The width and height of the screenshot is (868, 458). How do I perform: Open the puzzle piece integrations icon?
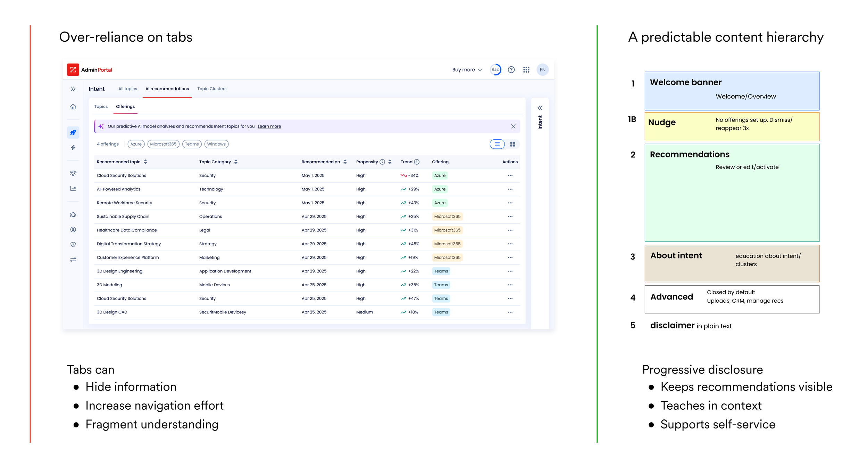tap(73, 215)
